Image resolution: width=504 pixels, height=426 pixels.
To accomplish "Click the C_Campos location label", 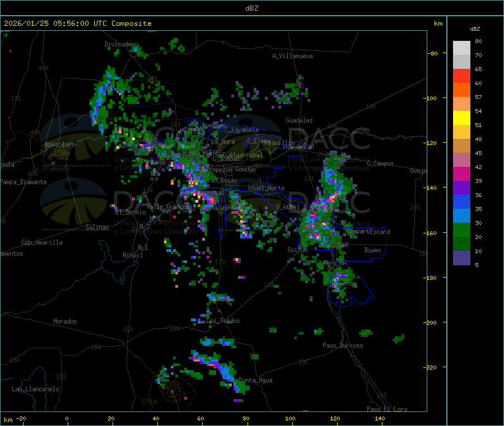I will pos(381,163).
